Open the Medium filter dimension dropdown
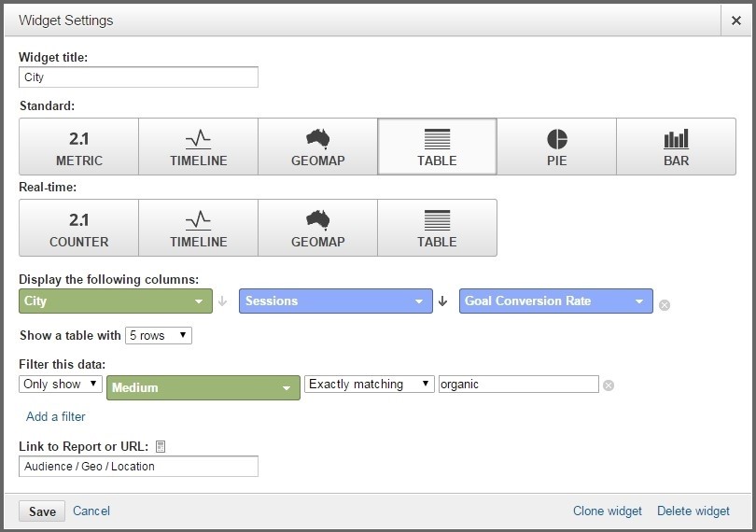The height and width of the screenshot is (532, 756). 203,388
